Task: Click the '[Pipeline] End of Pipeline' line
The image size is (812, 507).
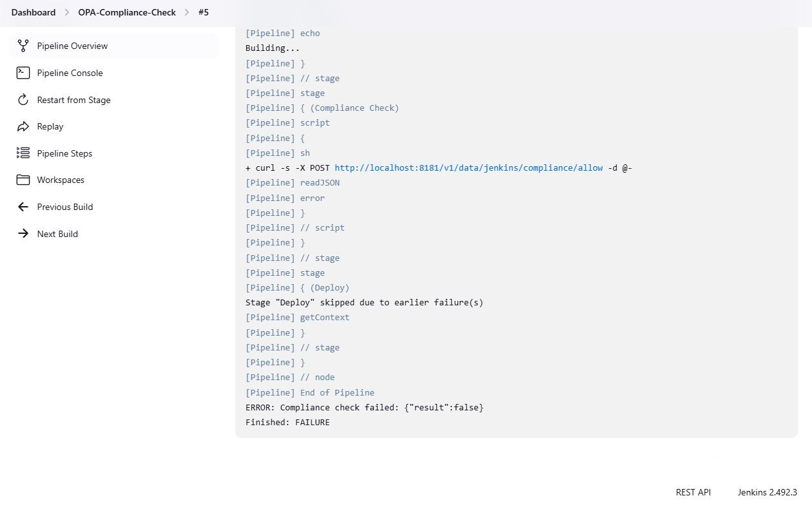Action: [310, 393]
